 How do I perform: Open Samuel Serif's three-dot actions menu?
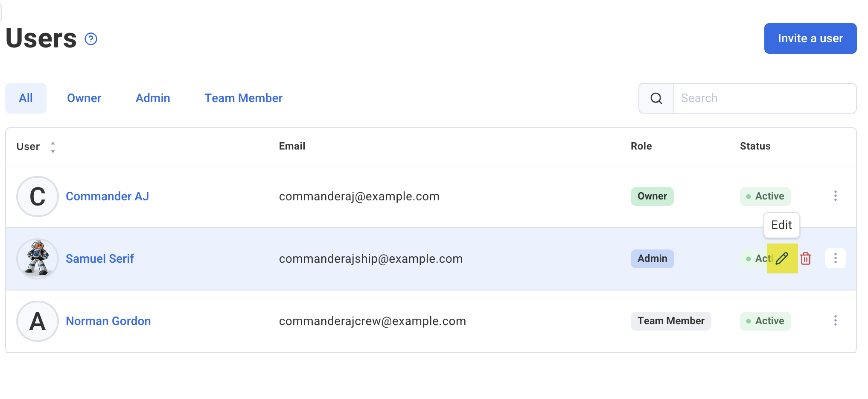pos(836,258)
